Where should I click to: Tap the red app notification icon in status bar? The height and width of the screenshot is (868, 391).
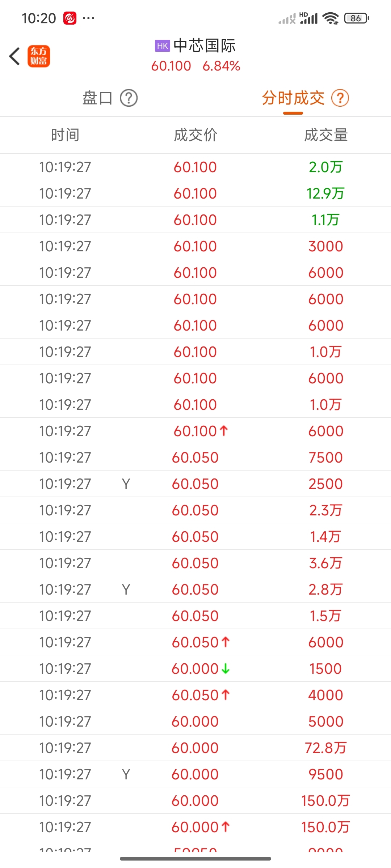pyautogui.click(x=70, y=18)
